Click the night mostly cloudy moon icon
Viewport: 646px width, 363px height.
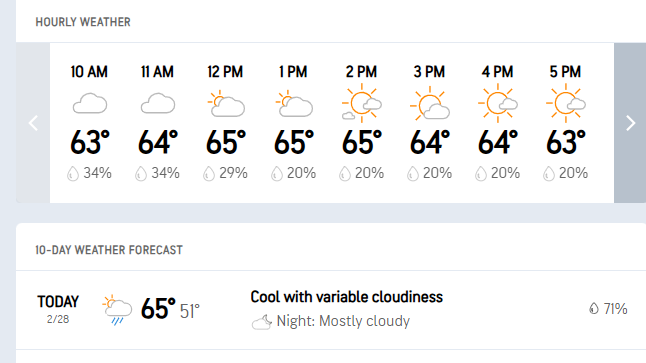tap(262, 322)
